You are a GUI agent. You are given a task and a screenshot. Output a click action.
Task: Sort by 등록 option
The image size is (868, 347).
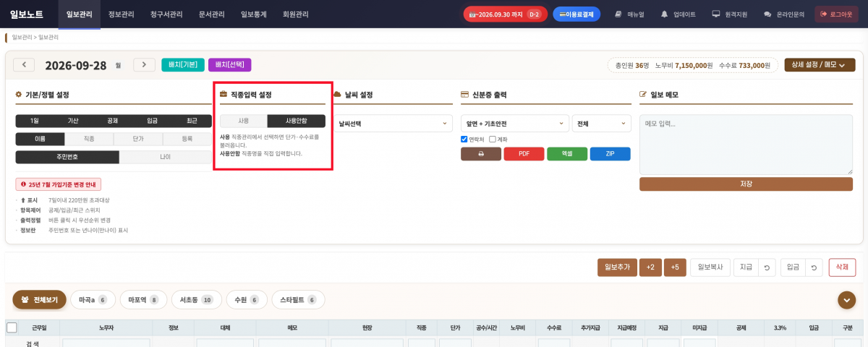pyautogui.click(x=187, y=139)
